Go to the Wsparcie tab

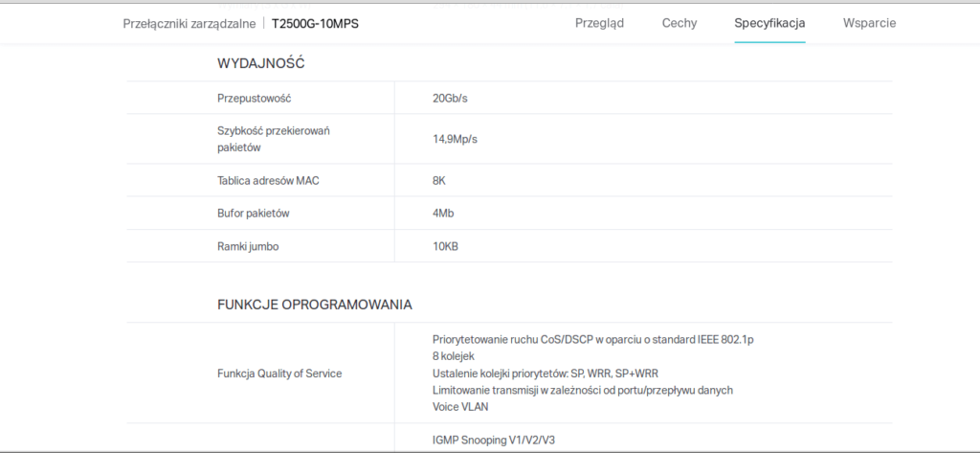coord(869,23)
